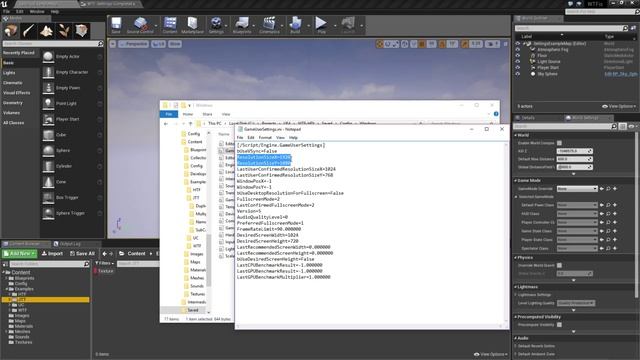
Task: Open the viewport Perspective dropdown
Action: click(133, 44)
